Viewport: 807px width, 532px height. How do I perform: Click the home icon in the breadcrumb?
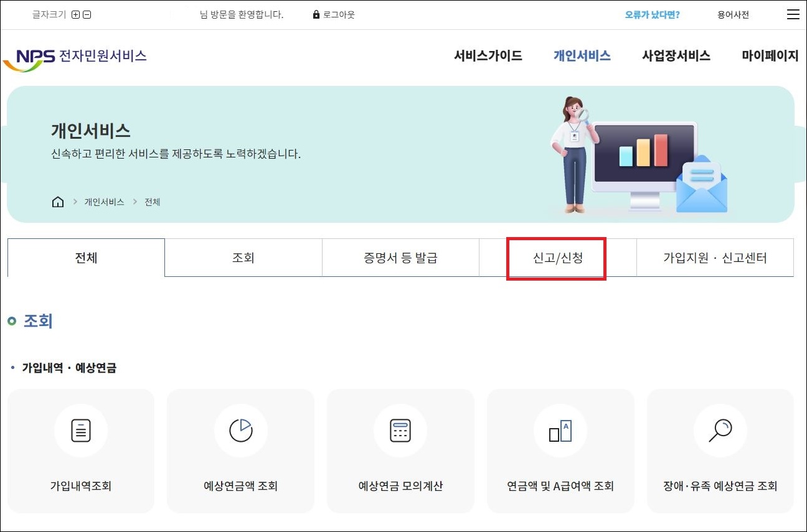(58, 201)
